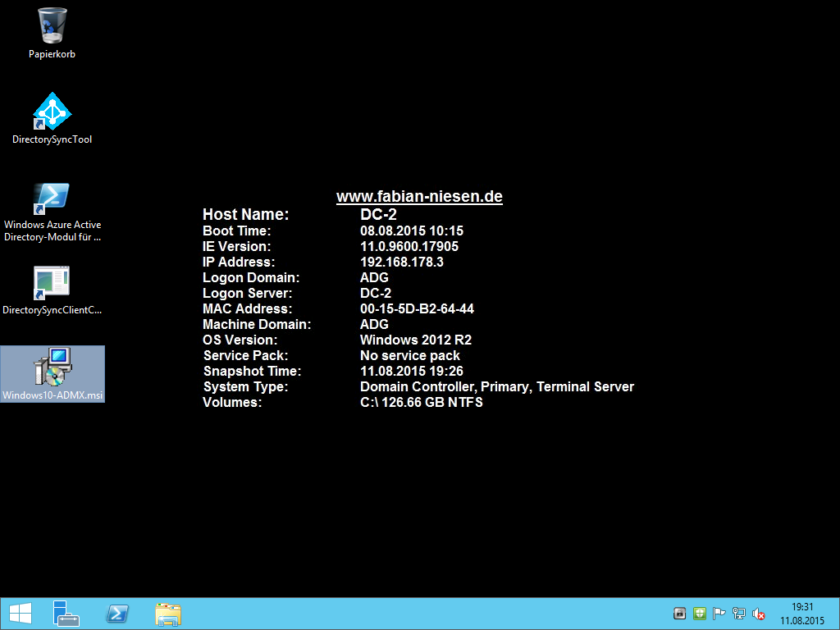The height and width of the screenshot is (630, 840).
Task: Open the Action Center flag icon
Action: 719,614
